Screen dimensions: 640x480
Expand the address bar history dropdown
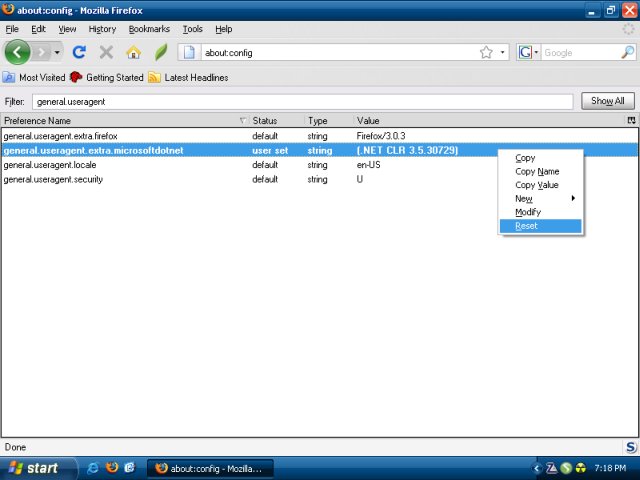pos(502,52)
